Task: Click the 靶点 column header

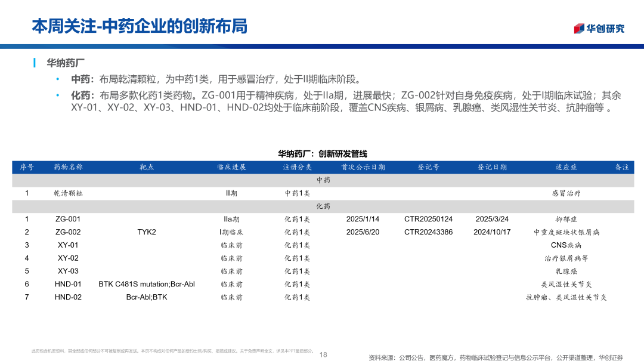Action: point(147,167)
